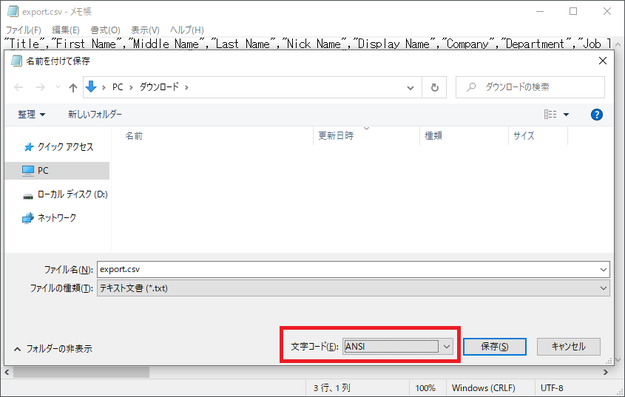Screen dimensions: 625x397
Task: Create a new folder with 新しいフォルダー
Action: (95, 114)
